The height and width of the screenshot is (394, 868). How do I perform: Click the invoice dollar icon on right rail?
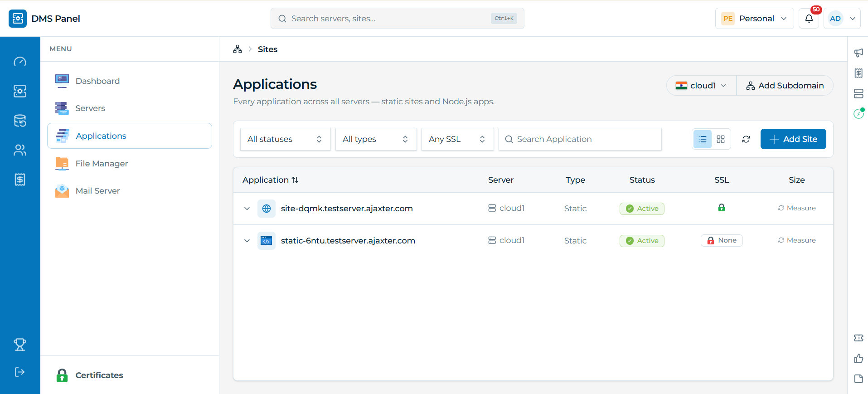pyautogui.click(x=858, y=73)
